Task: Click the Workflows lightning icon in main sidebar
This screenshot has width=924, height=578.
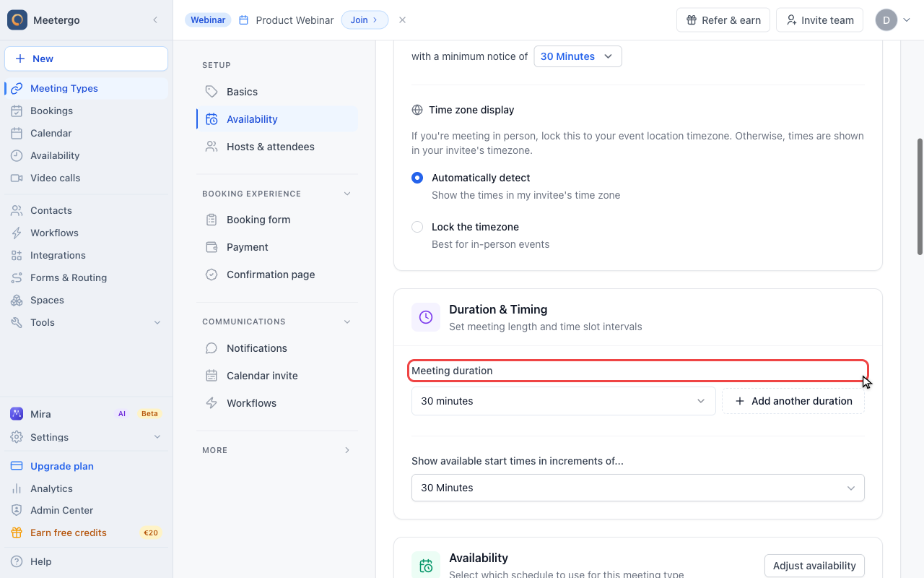Action: coord(17,233)
